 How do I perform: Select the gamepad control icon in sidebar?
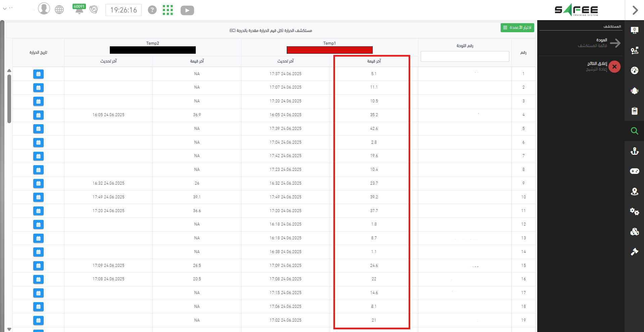[x=634, y=171]
